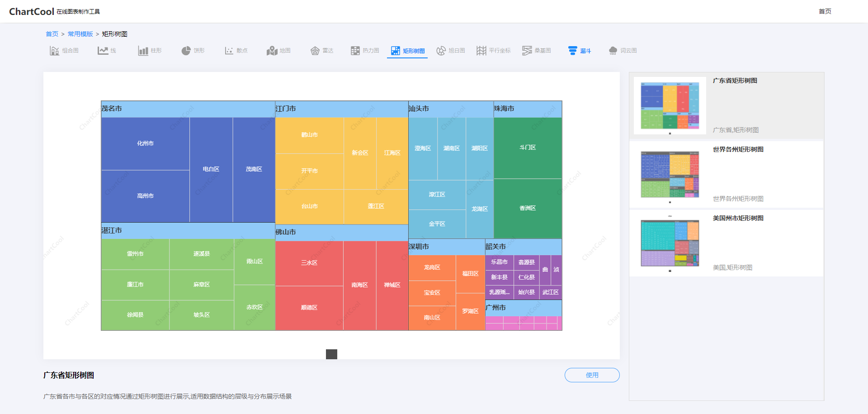Select the 龙湖区 treemap block
868x414 pixels.
[x=479, y=209]
